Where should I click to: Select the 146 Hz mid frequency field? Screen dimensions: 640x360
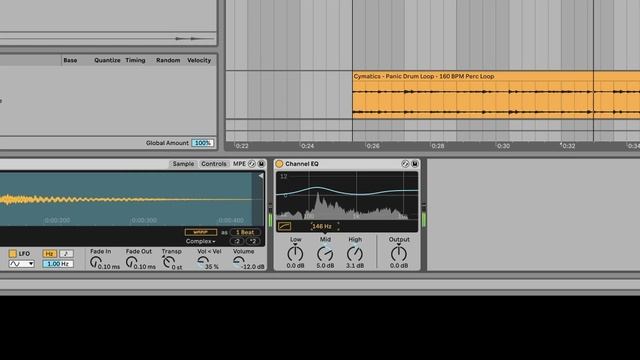(325, 226)
